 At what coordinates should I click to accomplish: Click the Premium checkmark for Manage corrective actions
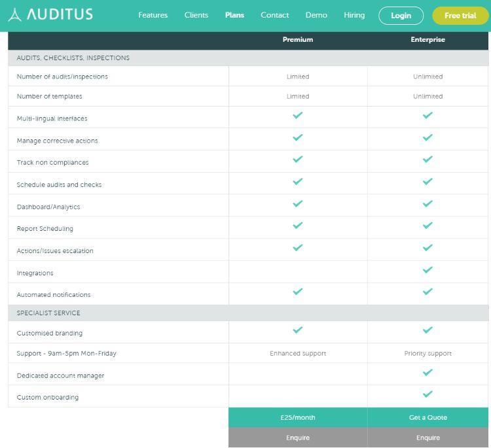click(x=298, y=137)
